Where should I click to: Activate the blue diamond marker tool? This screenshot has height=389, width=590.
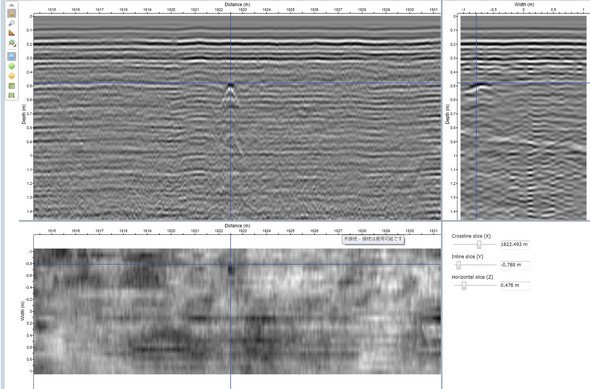coord(12,56)
